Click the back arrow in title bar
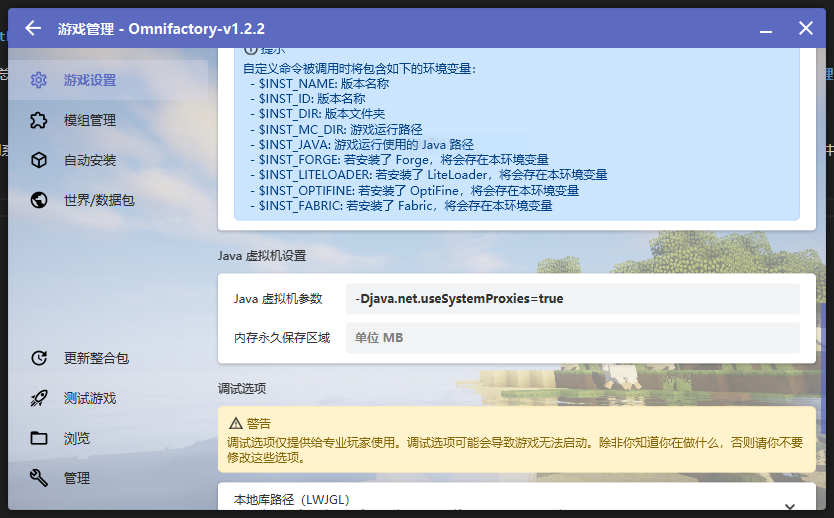Viewport: 834px width, 518px height. (33, 28)
